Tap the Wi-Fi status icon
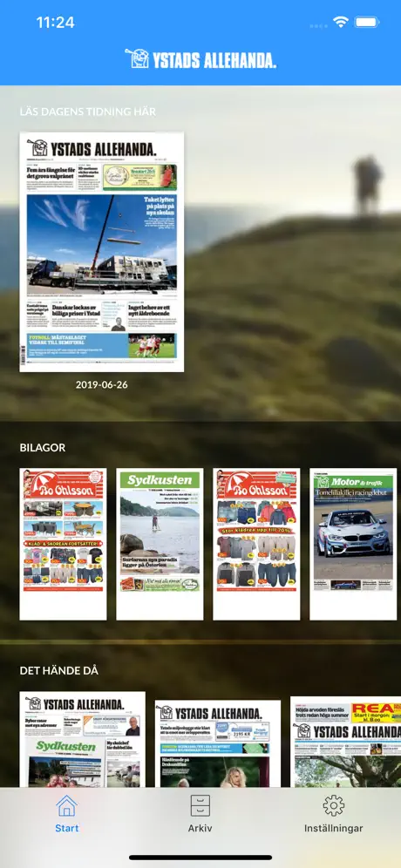The height and width of the screenshot is (868, 401). coord(340,22)
